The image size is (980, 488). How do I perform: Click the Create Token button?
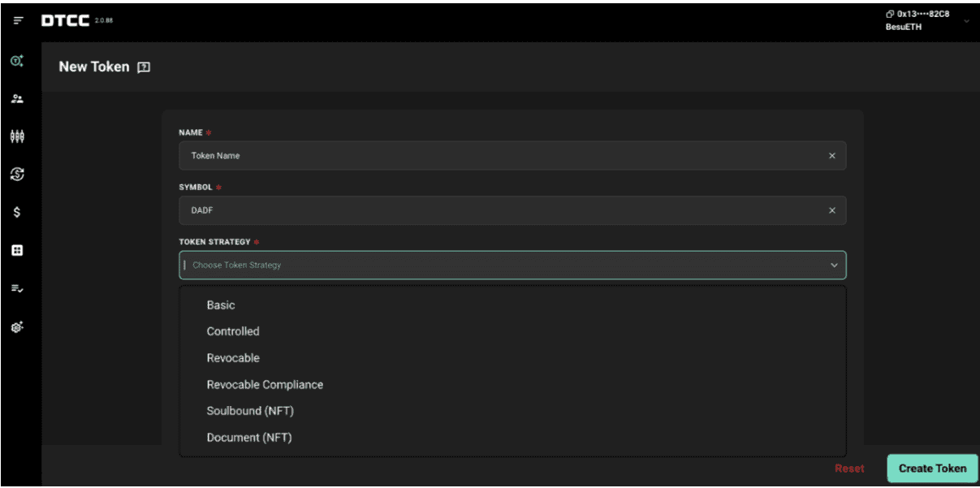(x=932, y=469)
